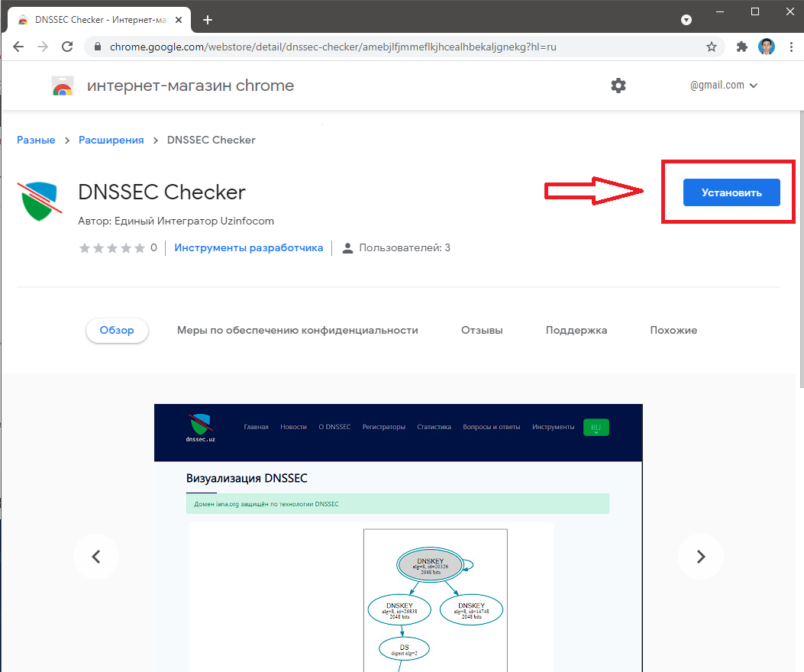Open the Инструменты разработчика category link
This screenshot has height=672, width=804.
click(249, 247)
